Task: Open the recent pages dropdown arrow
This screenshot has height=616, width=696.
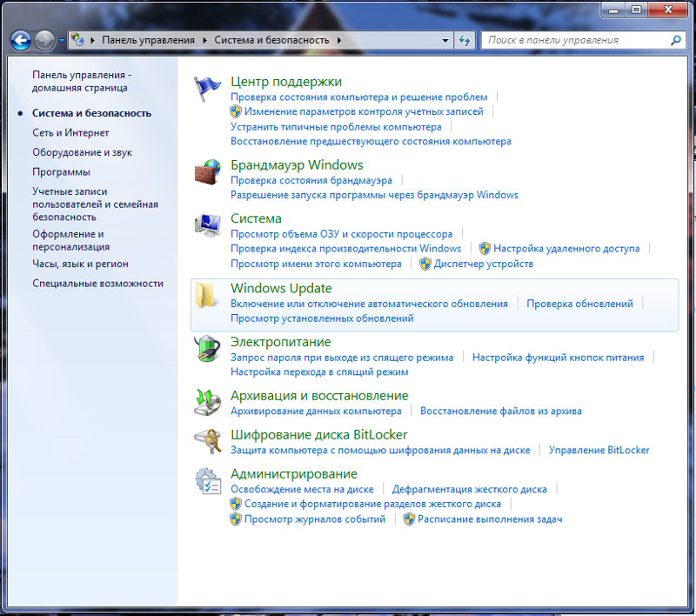Action: pos(61,40)
